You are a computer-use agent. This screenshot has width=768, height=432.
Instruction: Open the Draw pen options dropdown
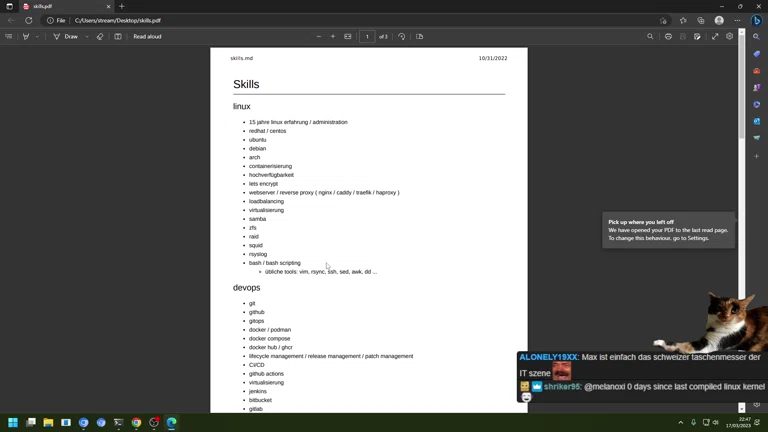tap(87, 37)
